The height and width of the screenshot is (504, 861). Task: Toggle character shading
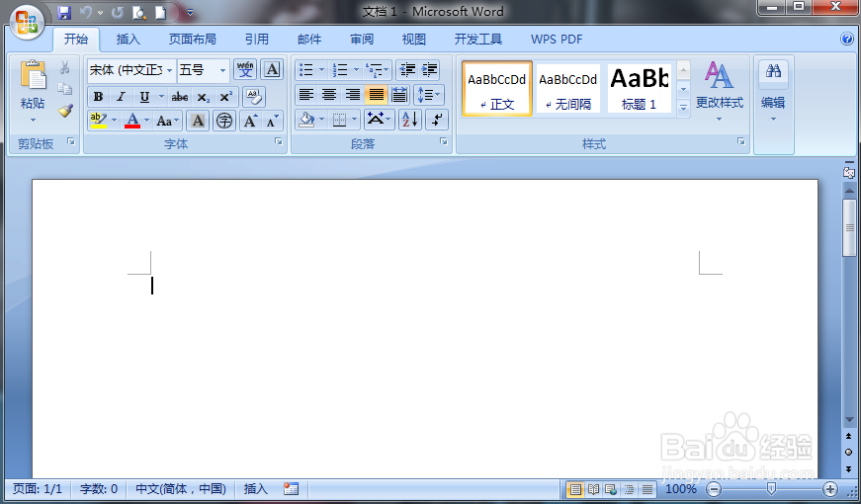tap(198, 121)
